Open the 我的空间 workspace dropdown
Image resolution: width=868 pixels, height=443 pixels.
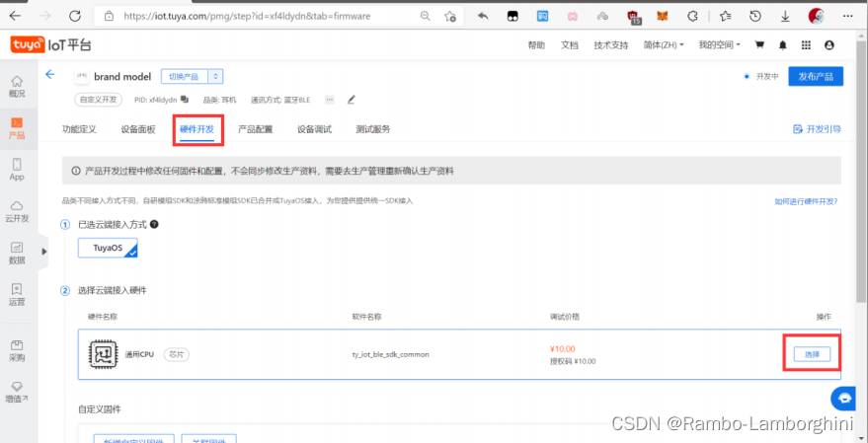(719, 45)
